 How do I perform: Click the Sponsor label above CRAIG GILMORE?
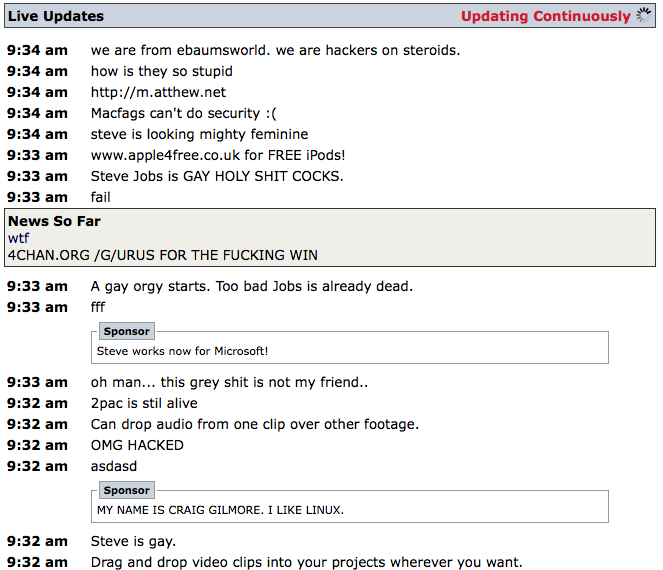127,490
